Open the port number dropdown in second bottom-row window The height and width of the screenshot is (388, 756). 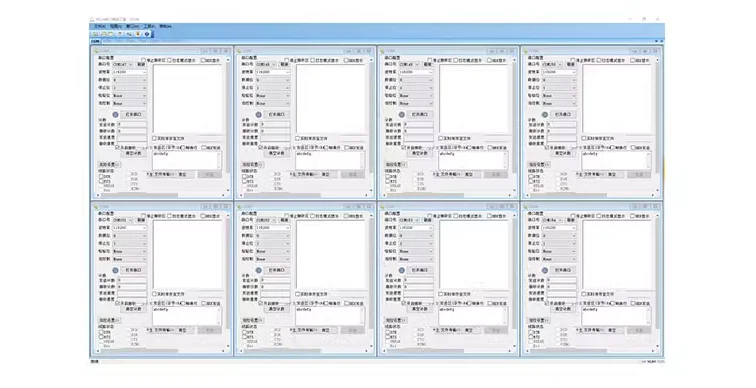pyautogui.click(x=266, y=220)
